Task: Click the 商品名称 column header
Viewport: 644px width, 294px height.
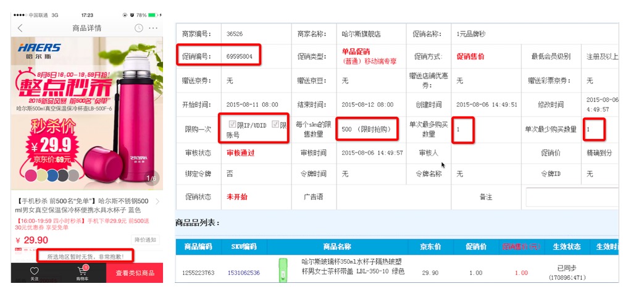Action: (337, 247)
